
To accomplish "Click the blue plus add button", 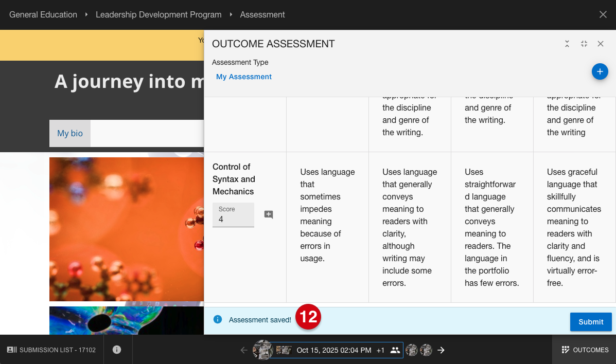I will point(600,71).
